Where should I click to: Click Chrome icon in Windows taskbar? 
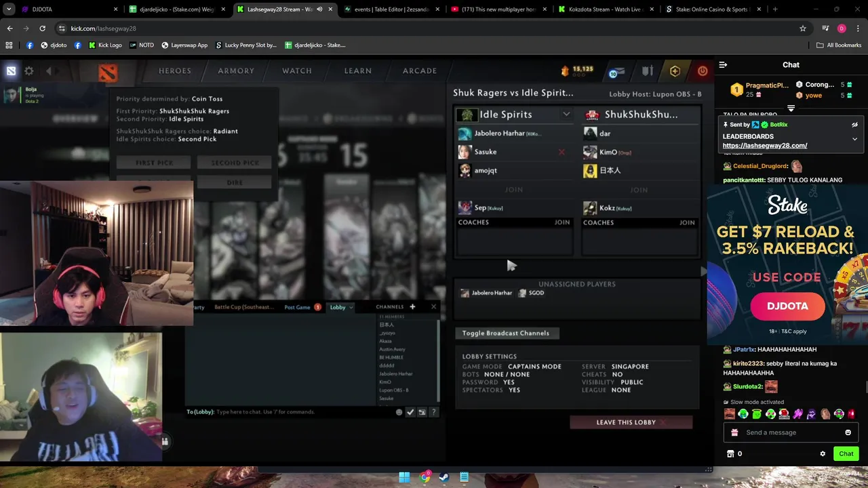pos(425,477)
